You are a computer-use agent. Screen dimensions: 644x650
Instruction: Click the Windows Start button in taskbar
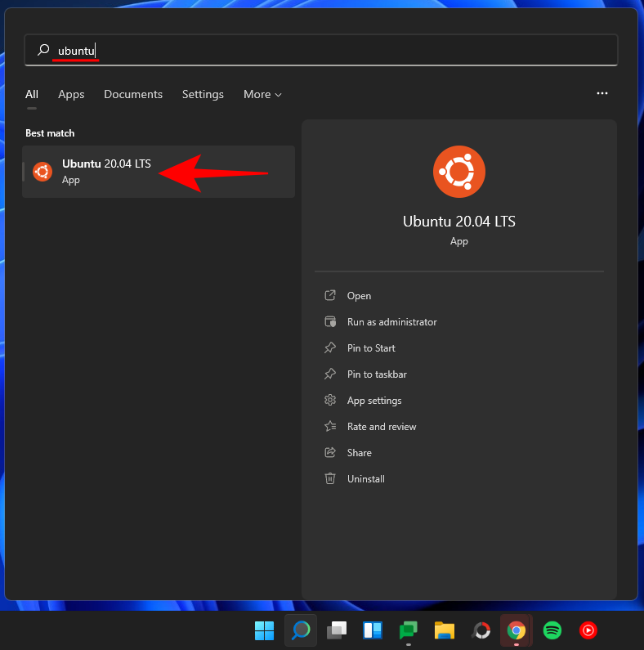264,630
